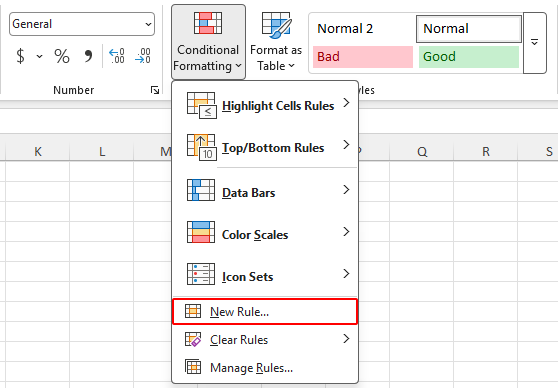Expand Color Scales chevron arrow
Image resolution: width=558 pixels, height=388 pixels.
[346, 232]
